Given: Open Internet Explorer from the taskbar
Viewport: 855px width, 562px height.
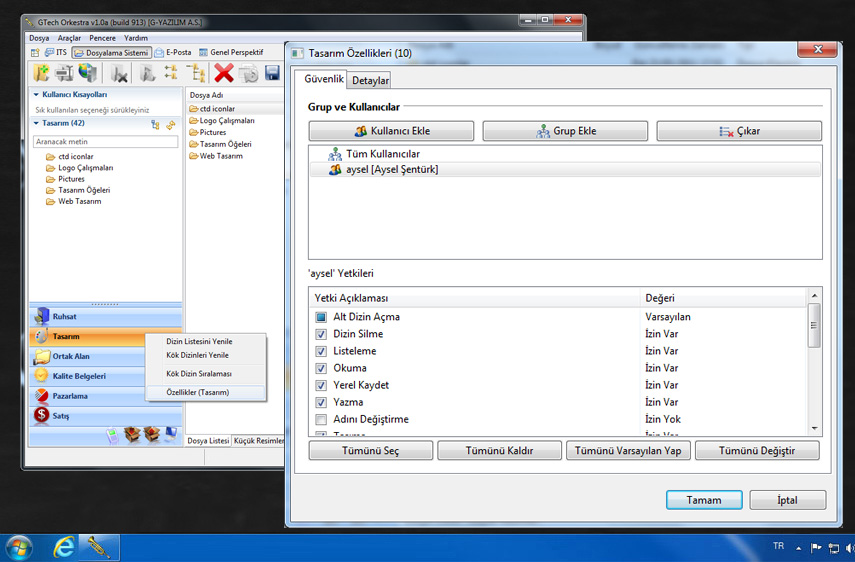Looking at the screenshot, I should 64,547.
